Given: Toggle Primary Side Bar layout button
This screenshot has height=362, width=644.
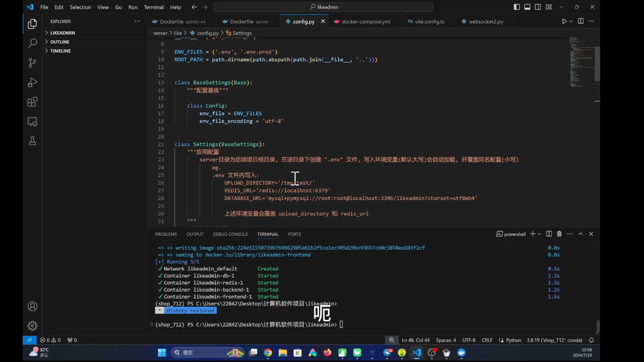Looking at the screenshot, I should pos(517,7).
